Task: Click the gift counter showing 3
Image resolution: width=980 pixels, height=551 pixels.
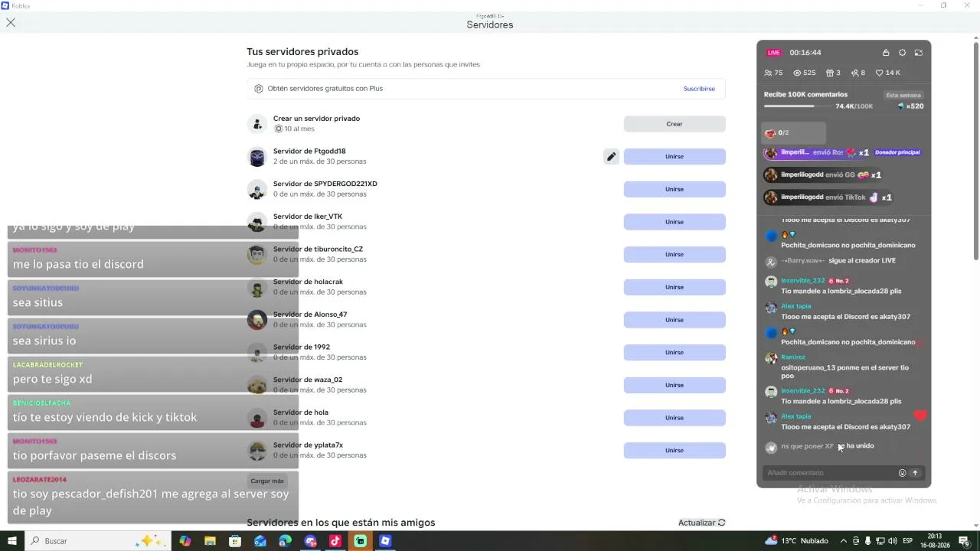Action: (833, 73)
